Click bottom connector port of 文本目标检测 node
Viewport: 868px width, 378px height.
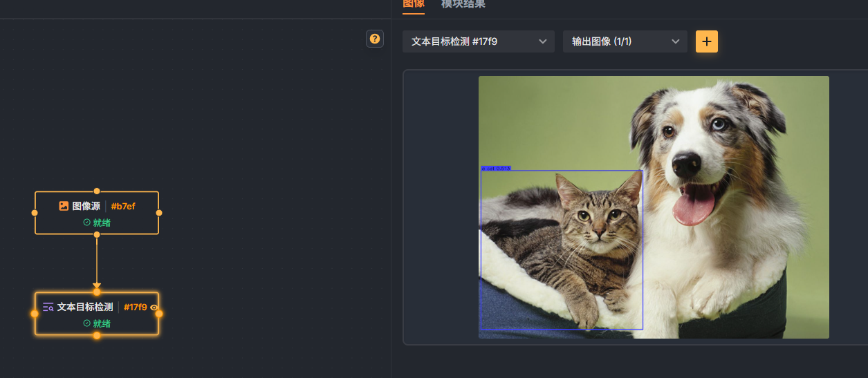97,335
